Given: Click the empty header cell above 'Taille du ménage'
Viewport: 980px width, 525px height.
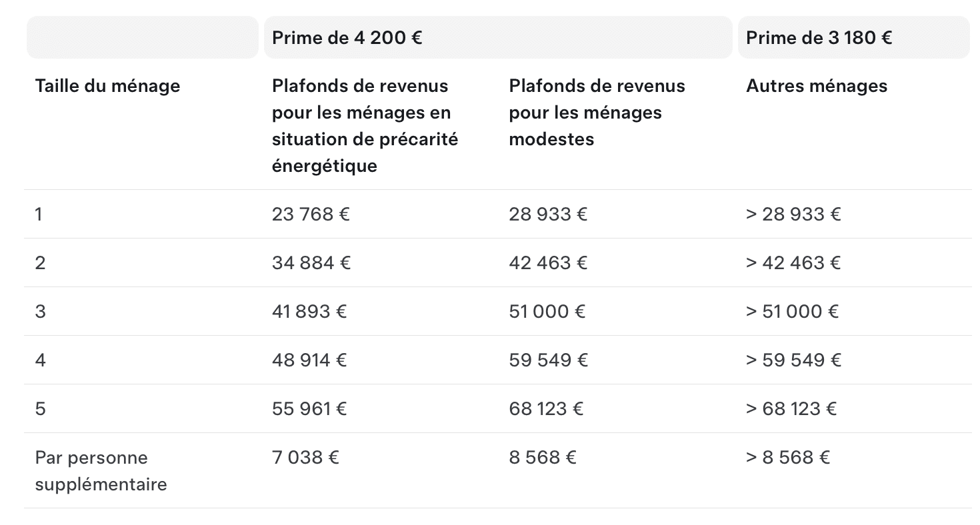Looking at the screenshot, I should [143, 37].
